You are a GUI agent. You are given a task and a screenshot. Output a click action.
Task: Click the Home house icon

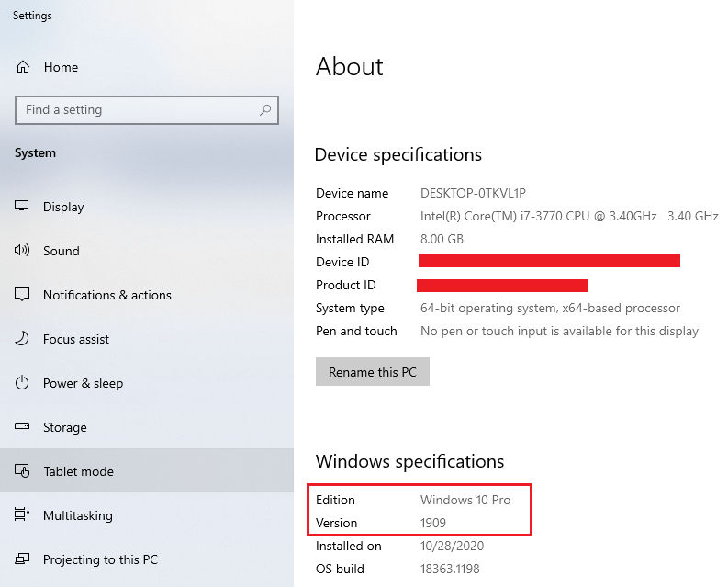coord(23,67)
